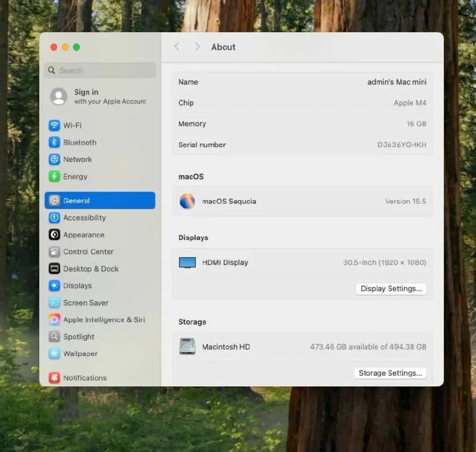Click the Network globe icon

click(54, 160)
